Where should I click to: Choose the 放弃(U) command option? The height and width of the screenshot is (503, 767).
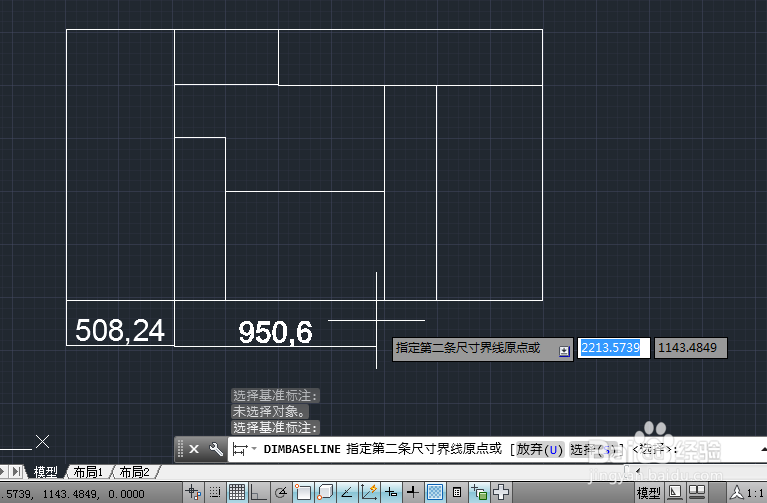540,449
